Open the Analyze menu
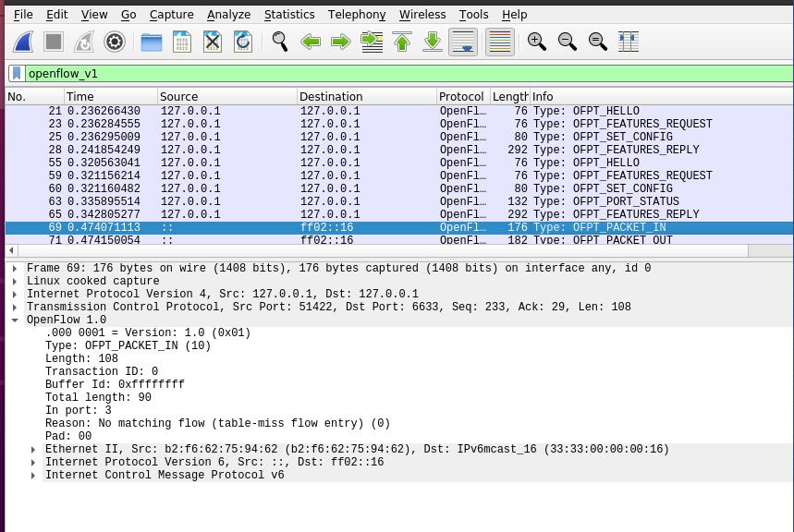794x532 pixels. coord(228,15)
